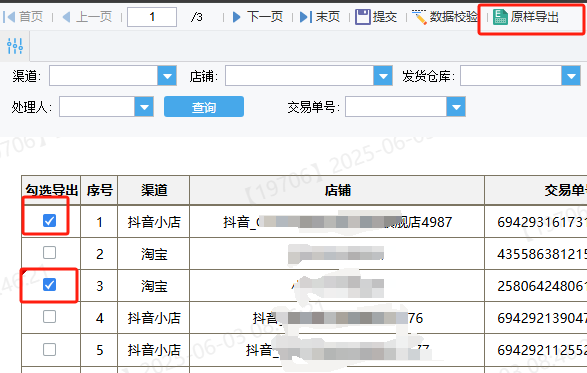Click the 原样导出 export button
The height and width of the screenshot is (373, 587).
pos(526,17)
